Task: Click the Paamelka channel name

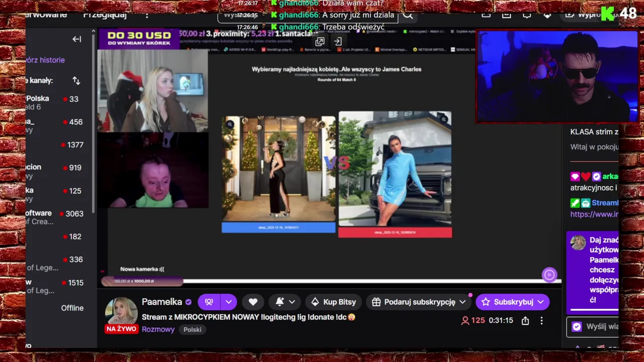Action: point(162,302)
